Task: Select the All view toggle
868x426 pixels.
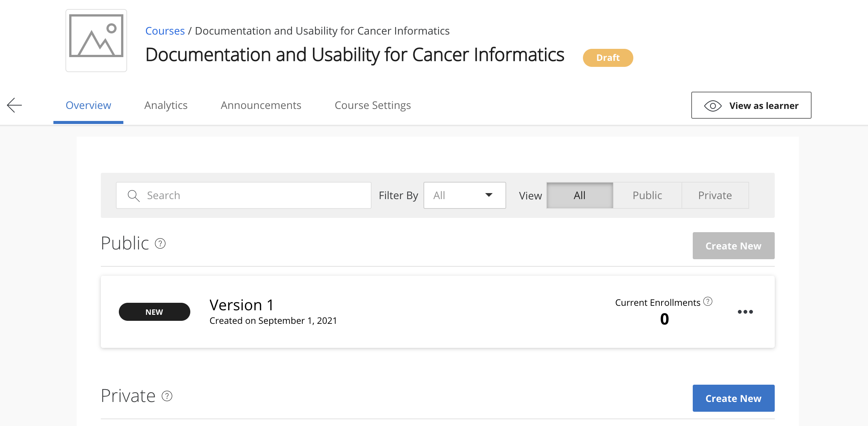Action: [580, 195]
